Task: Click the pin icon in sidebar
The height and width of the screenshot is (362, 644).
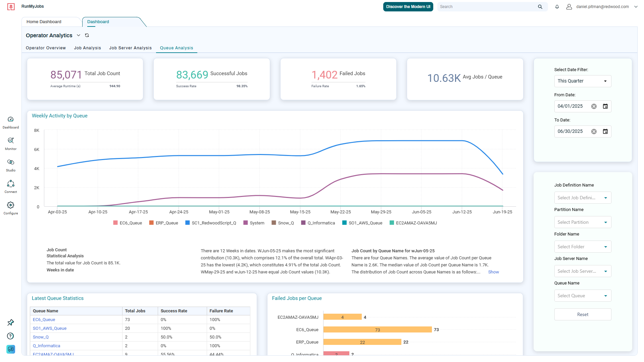Action: (10, 322)
